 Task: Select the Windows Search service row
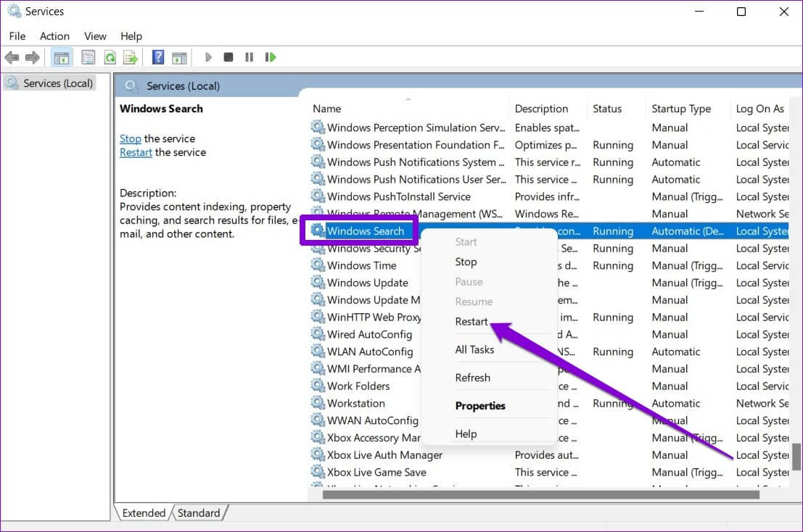coord(549,230)
